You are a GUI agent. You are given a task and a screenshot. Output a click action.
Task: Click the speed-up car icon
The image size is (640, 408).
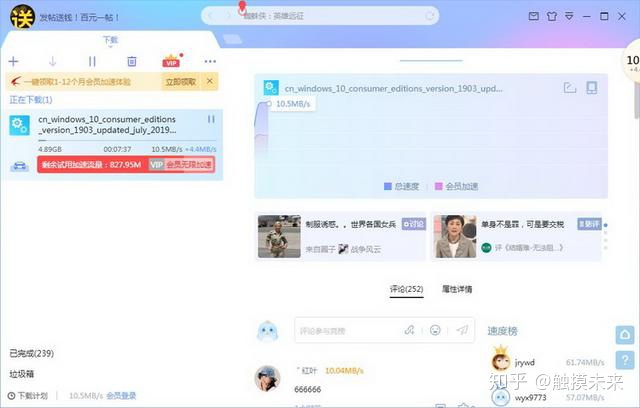[x=20, y=166]
